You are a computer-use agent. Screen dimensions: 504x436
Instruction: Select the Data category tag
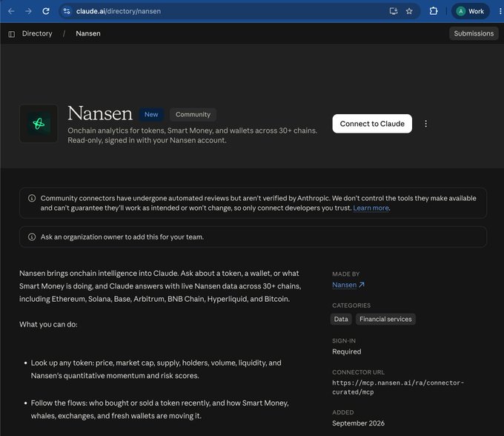coord(341,319)
